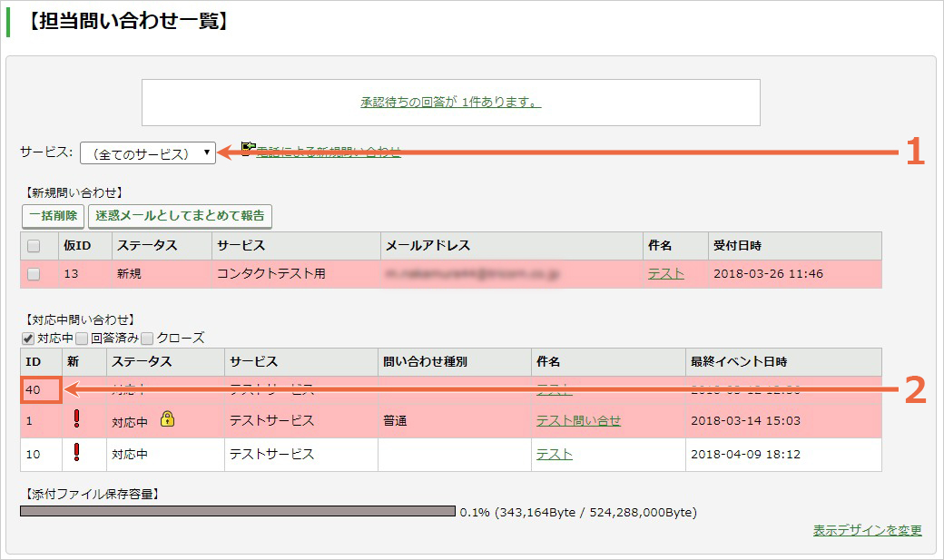The image size is (944, 560).
Task: Click the 仮ID cell 13
Action: (x=85, y=273)
